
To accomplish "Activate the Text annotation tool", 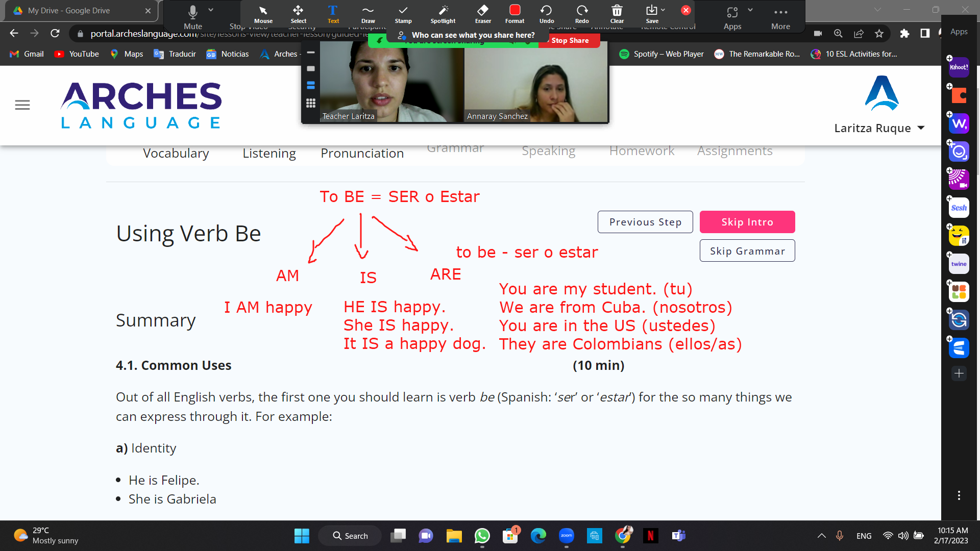I will click(x=333, y=14).
